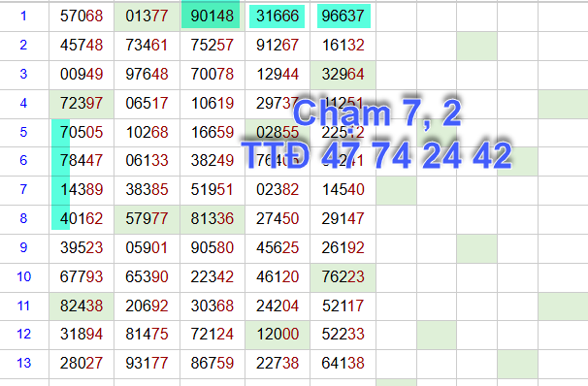Image resolution: width=588 pixels, height=386 pixels.
Task: Select highlighted cell 90148
Action: (212, 16)
